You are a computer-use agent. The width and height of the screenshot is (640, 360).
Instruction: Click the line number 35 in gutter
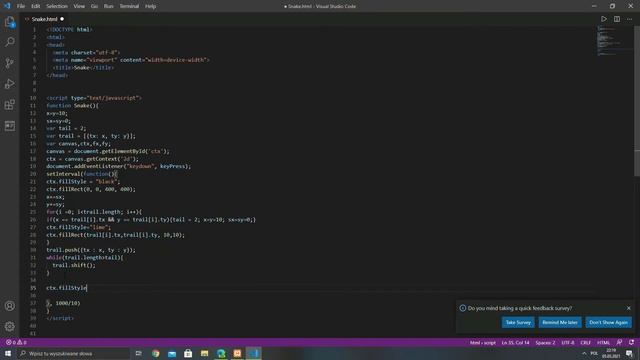tap(33, 288)
